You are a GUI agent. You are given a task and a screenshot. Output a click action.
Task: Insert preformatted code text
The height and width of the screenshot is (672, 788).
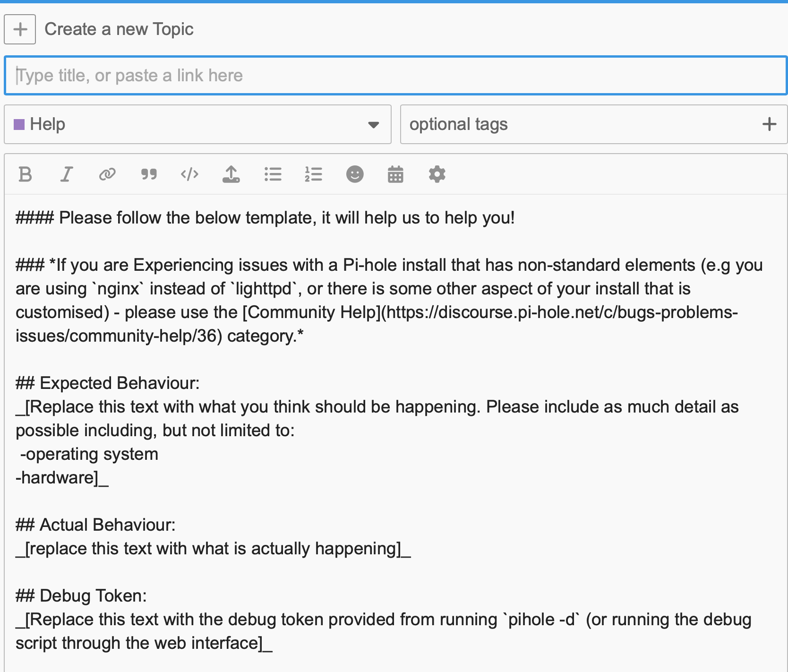coord(190,174)
